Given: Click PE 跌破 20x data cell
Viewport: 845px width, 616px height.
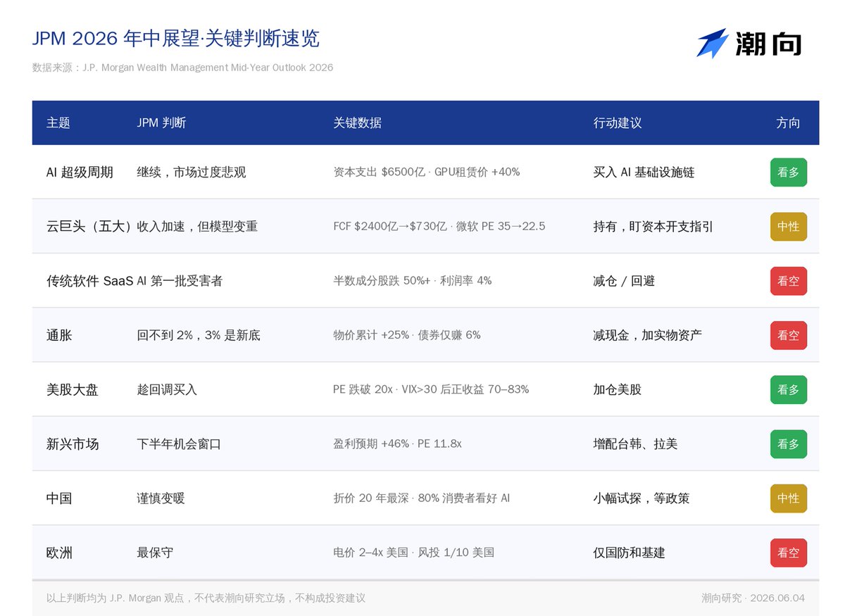Looking at the screenshot, I should pos(431,389).
